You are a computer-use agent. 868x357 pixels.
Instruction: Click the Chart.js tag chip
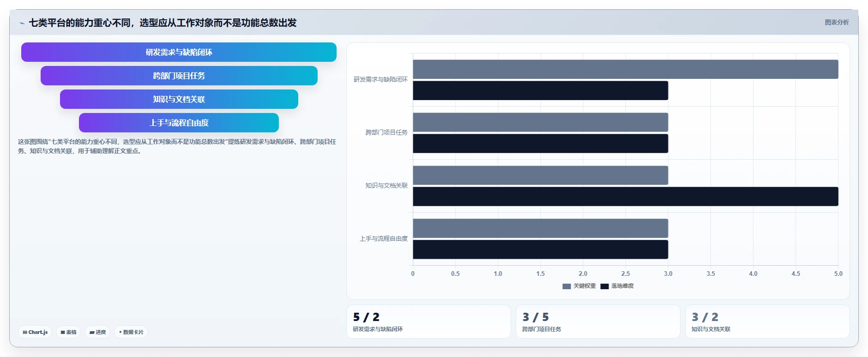[35, 332]
